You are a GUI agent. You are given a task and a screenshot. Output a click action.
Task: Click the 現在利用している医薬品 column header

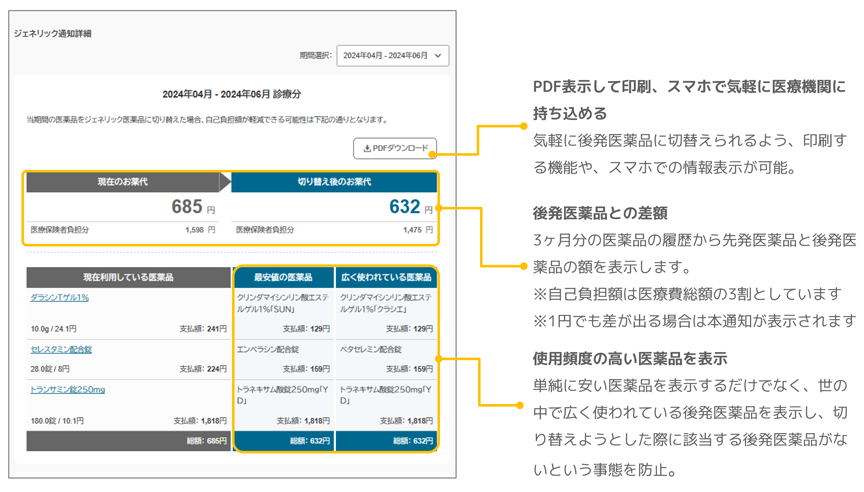coord(128,277)
